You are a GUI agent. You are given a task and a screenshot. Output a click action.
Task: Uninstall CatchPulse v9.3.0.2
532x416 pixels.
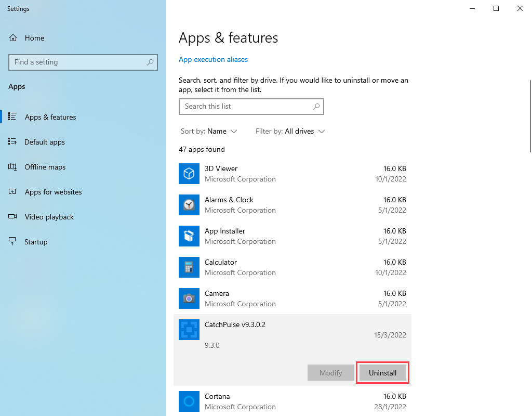382,373
